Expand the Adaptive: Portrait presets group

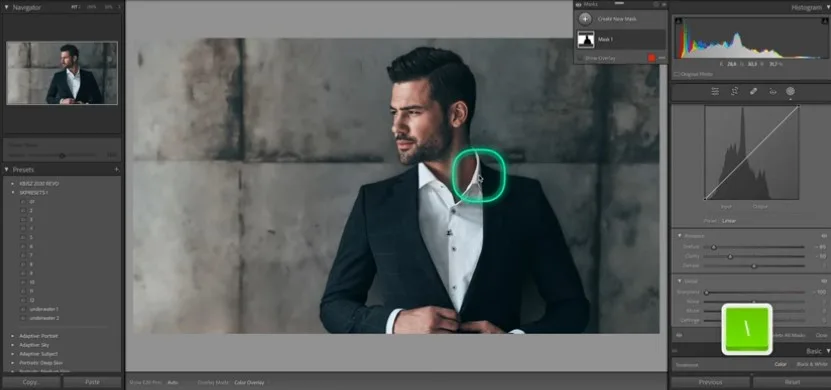point(13,336)
